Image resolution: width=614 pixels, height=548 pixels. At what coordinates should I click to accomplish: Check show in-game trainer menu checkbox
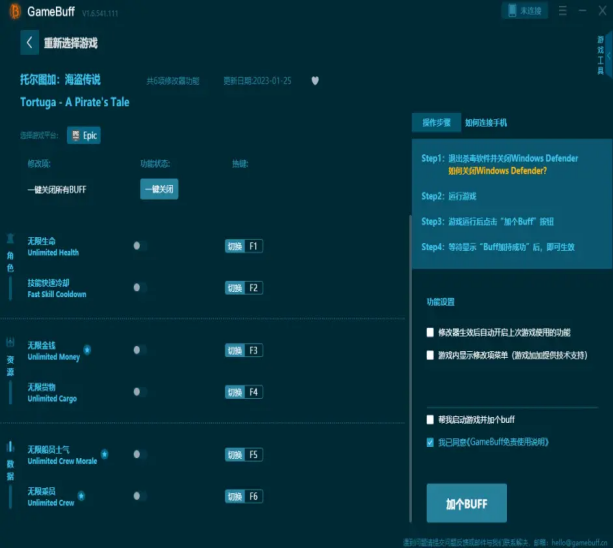tap(430, 355)
